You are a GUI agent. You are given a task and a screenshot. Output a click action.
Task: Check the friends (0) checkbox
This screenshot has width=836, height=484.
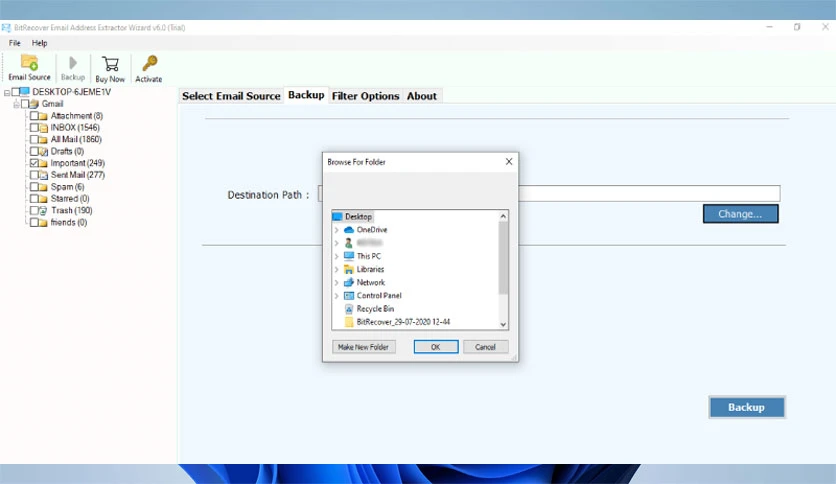pos(34,222)
